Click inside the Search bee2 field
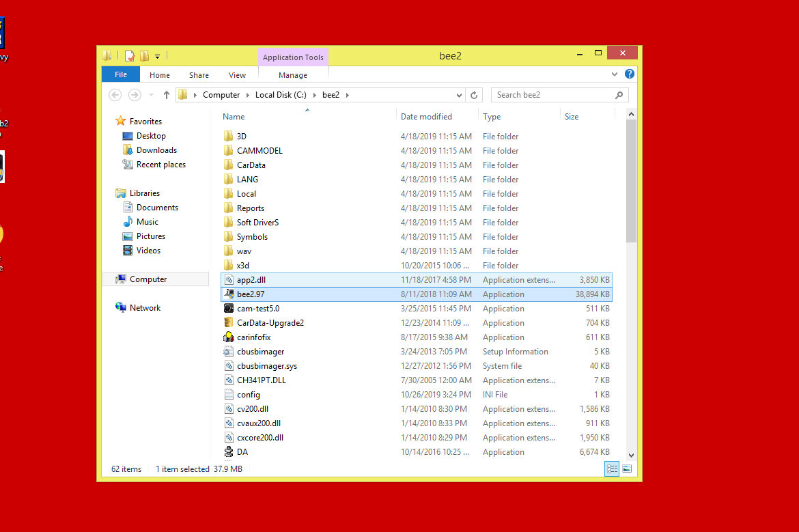The width and height of the screenshot is (799, 532). pos(553,95)
